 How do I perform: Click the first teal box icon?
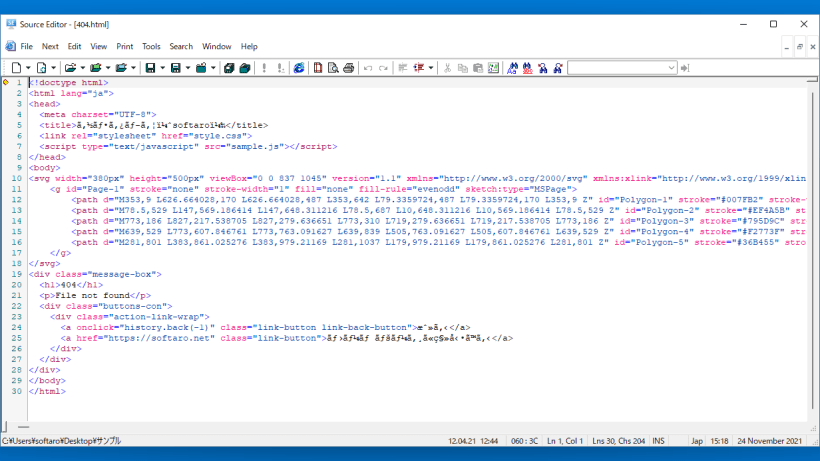[229, 68]
